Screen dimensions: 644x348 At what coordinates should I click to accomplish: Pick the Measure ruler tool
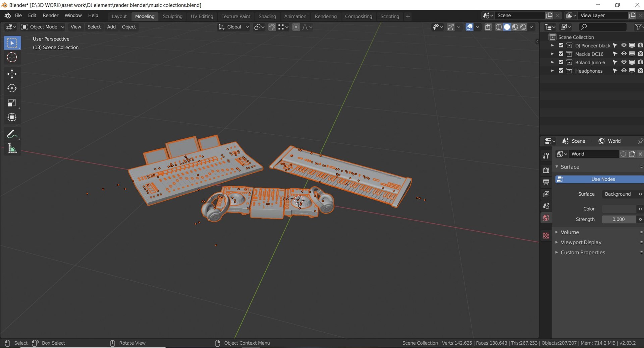click(12, 149)
